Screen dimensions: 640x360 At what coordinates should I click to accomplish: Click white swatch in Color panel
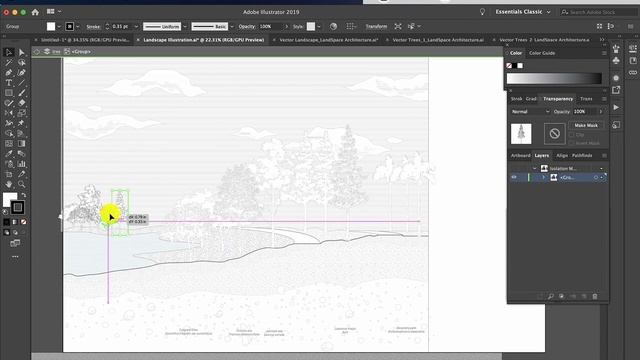(x=520, y=66)
